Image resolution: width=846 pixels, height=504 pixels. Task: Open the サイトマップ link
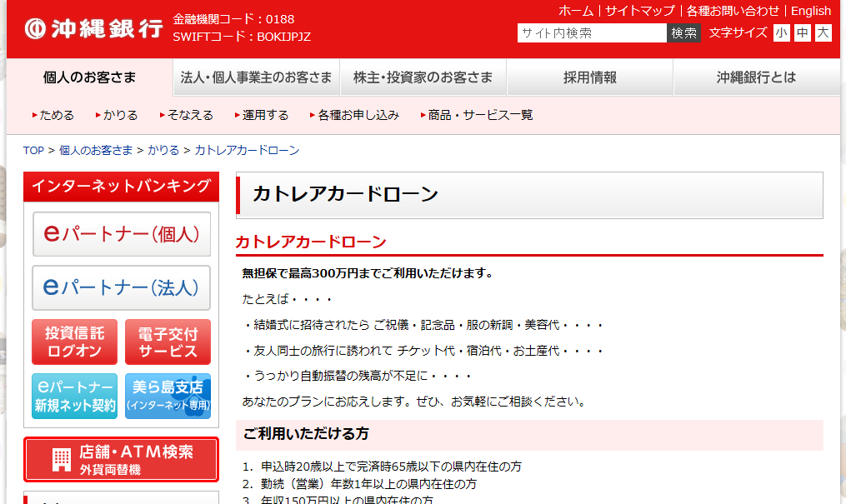coord(640,11)
